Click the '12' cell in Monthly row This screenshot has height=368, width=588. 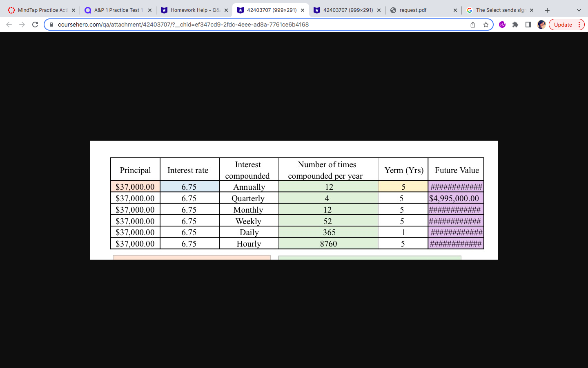327,209
